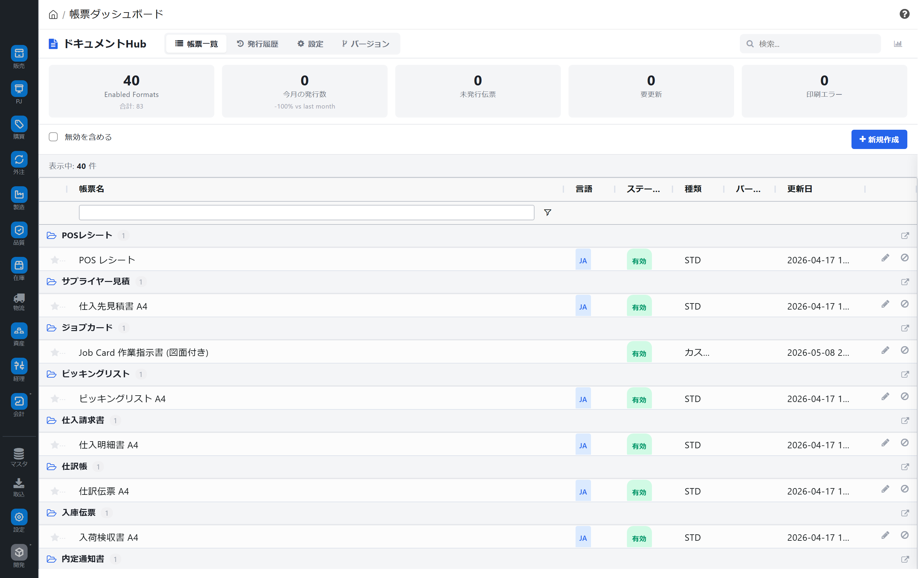Sort by the 種類 column header

(x=693, y=189)
